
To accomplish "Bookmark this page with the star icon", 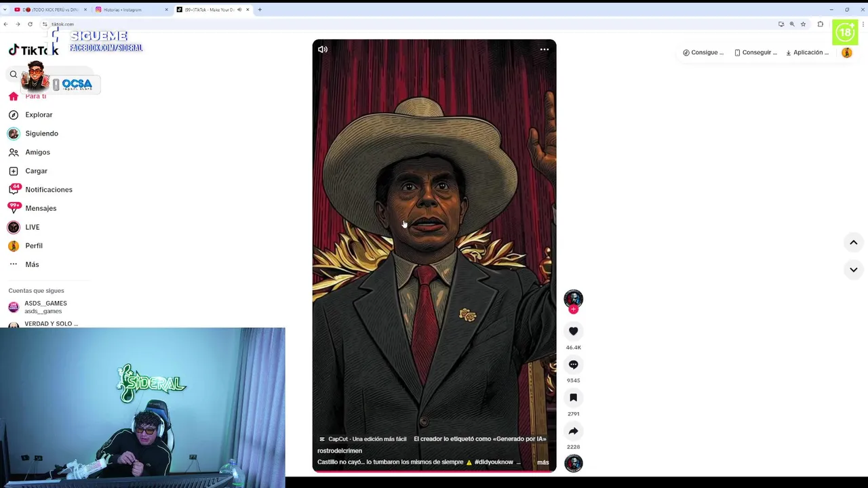I will tap(803, 24).
